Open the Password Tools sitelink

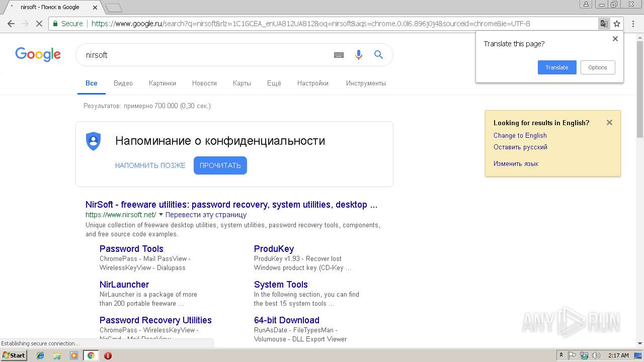(x=131, y=249)
